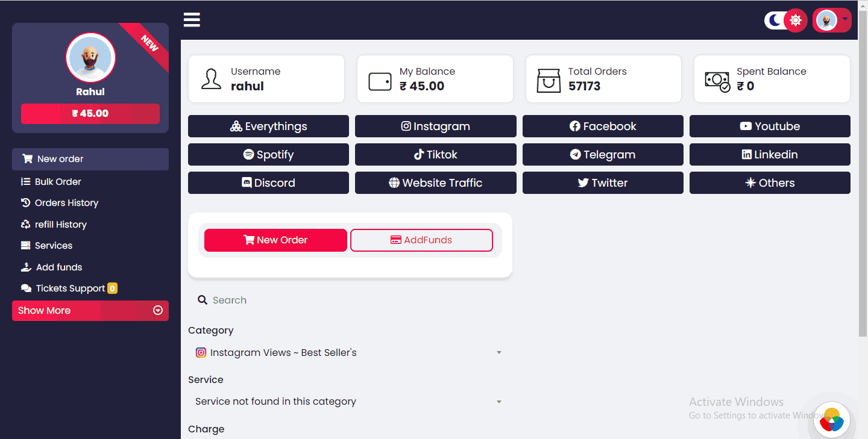
Task: Filter by Others category
Action: [770, 183]
